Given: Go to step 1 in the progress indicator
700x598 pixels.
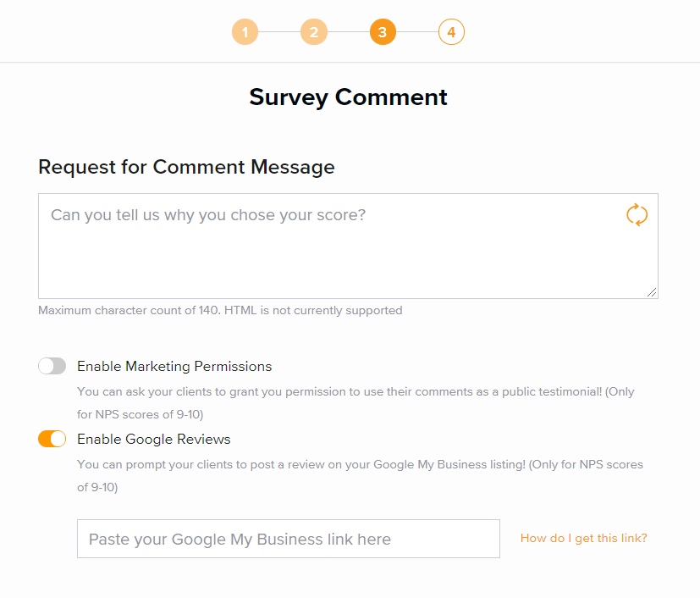Looking at the screenshot, I should click(245, 33).
